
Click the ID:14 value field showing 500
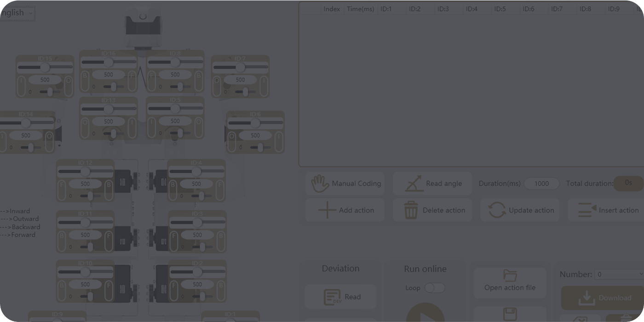point(26,136)
